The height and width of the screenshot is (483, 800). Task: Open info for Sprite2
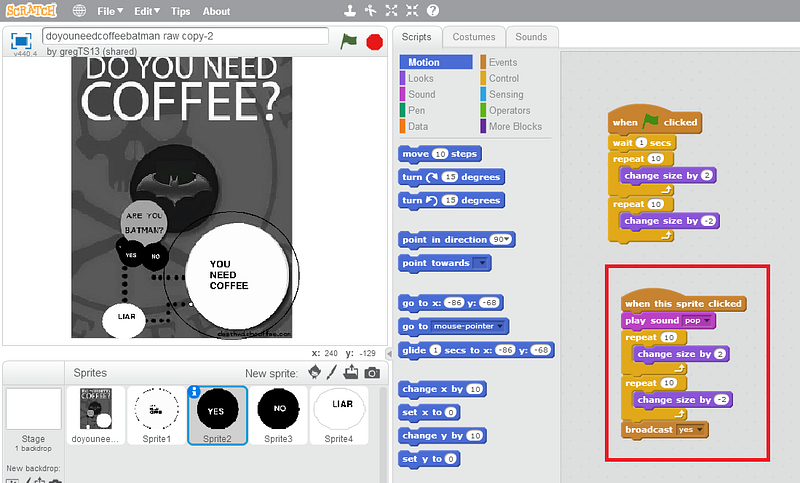pos(193,392)
